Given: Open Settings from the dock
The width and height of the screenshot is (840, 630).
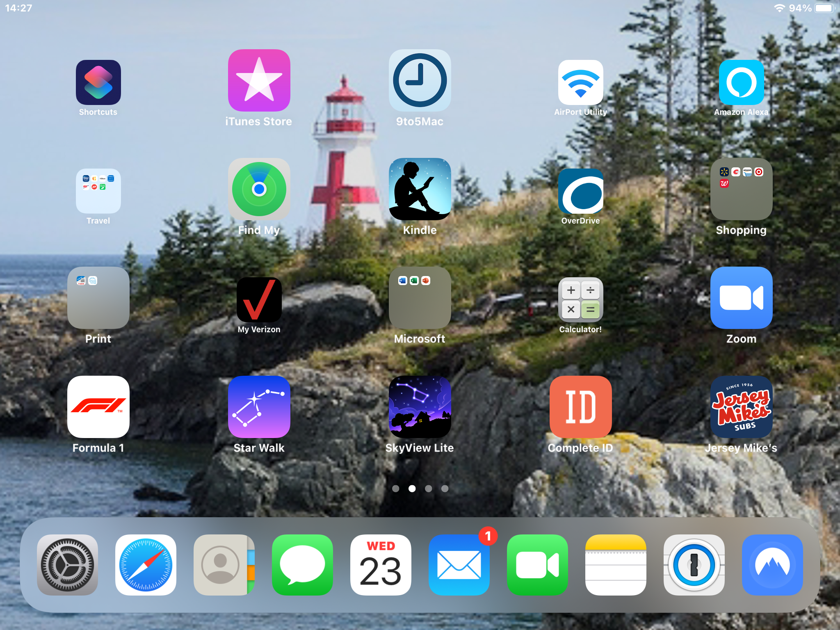Looking at the screenshot, I should point(67,565).
